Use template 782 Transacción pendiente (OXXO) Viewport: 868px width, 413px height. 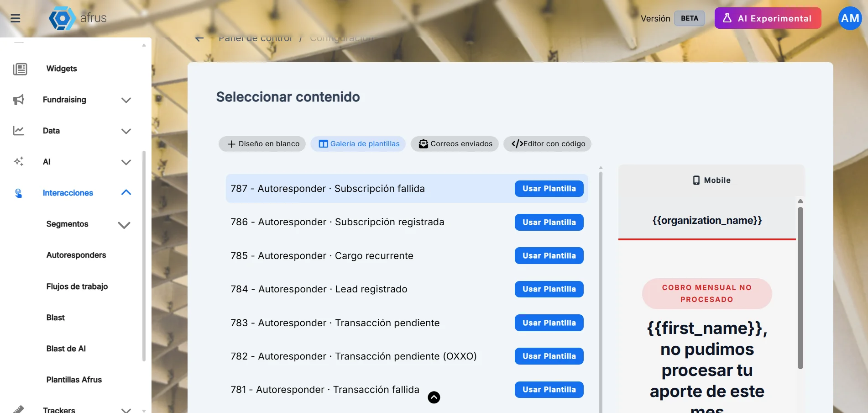tap(549, 356)
